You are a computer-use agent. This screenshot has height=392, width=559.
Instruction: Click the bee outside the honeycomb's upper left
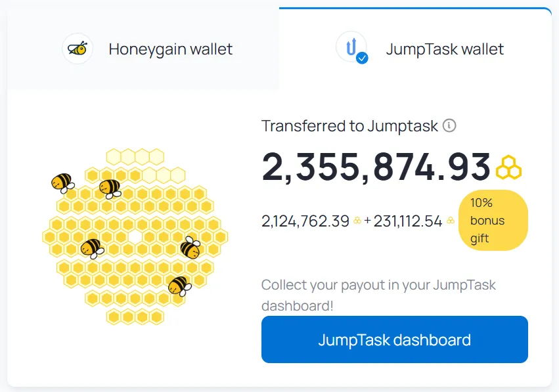point(63,183)
